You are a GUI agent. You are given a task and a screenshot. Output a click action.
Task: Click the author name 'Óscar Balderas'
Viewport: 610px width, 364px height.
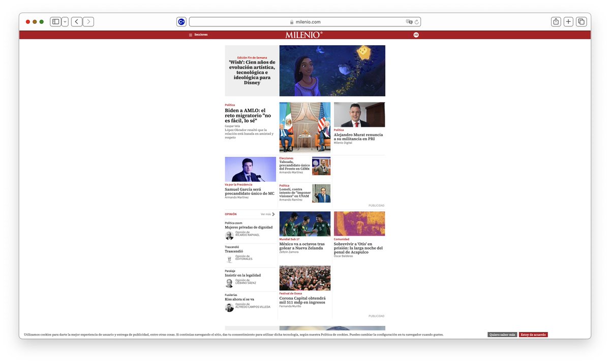coord(343,256)
